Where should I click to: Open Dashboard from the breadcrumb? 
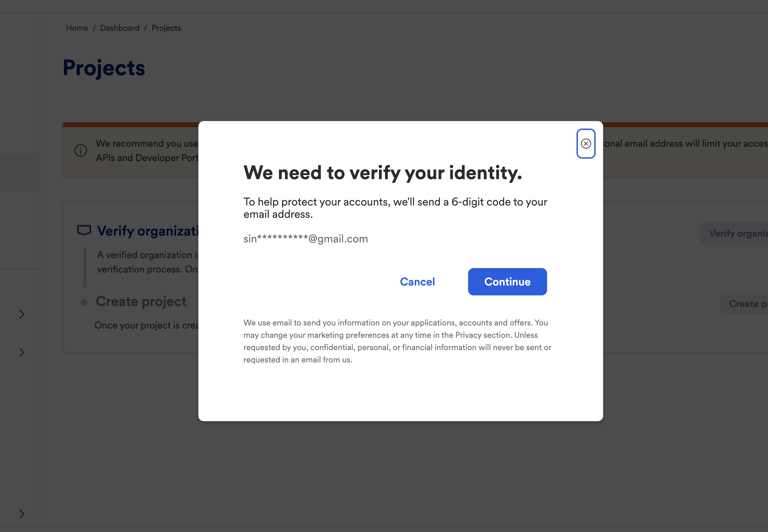pyautogui.click(x=120, y=28)
